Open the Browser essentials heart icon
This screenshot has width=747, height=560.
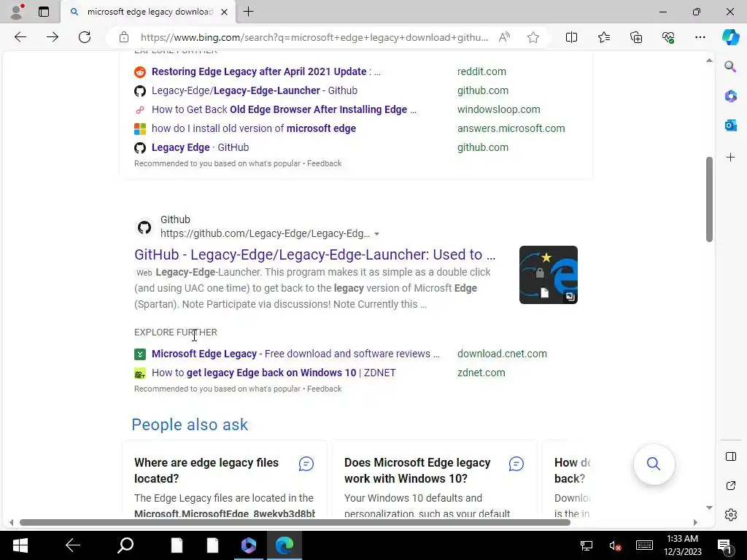[x=668, y=37]
